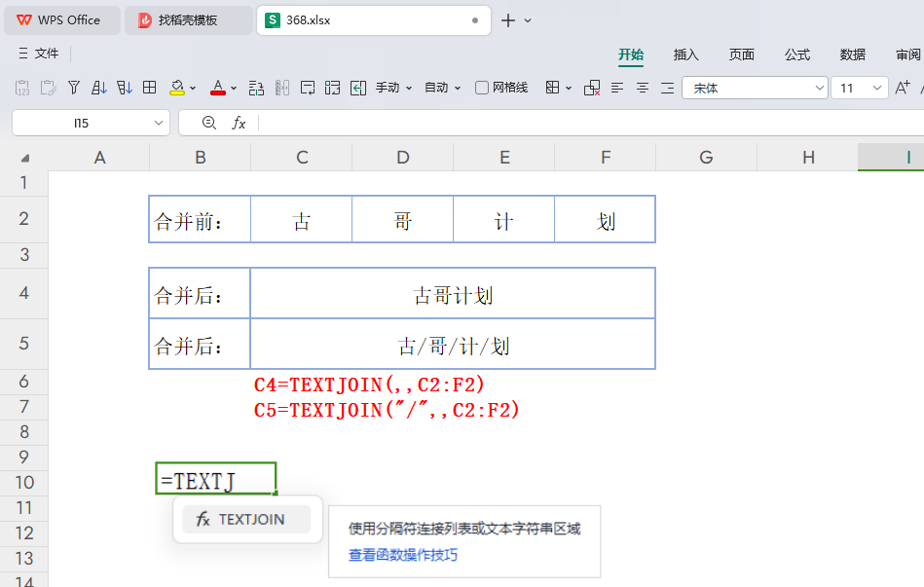Screen dimensions: 924x587
Task: Click the red C4=TEXTJOIN(,,C2:F2) text
Action: click(369, 385)
